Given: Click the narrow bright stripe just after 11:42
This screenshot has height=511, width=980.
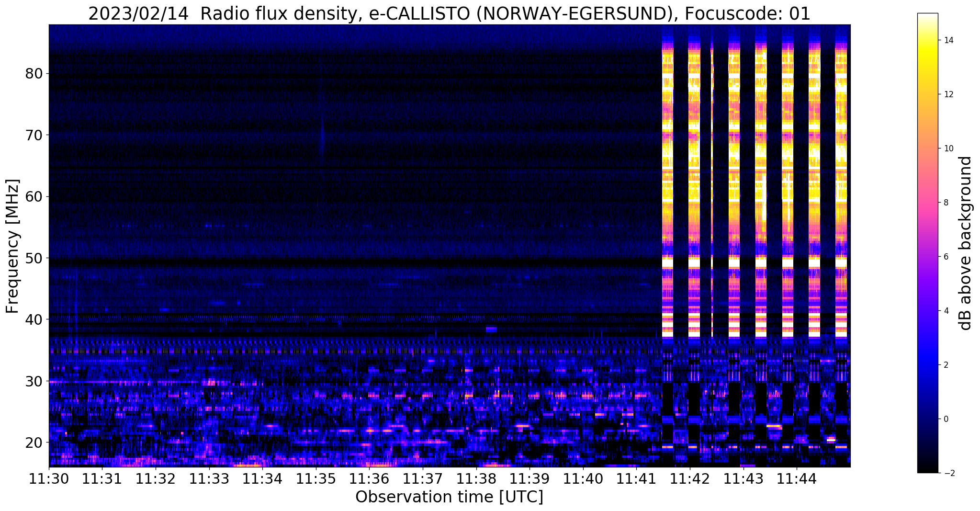Looking at the screenshot, I should click(712, 192).
